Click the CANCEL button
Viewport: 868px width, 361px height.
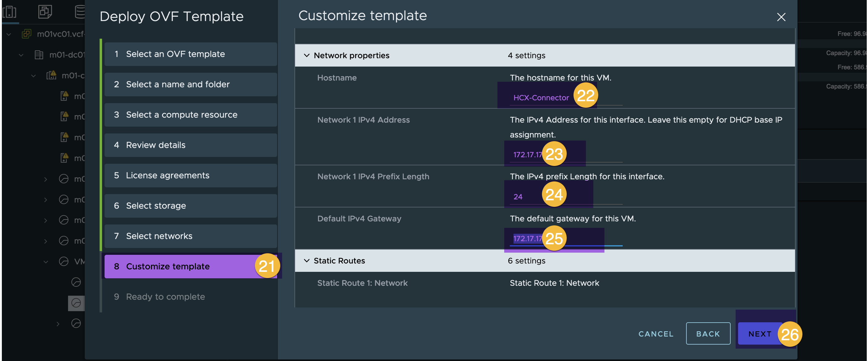pyautogui.click(x=656, y=334)
